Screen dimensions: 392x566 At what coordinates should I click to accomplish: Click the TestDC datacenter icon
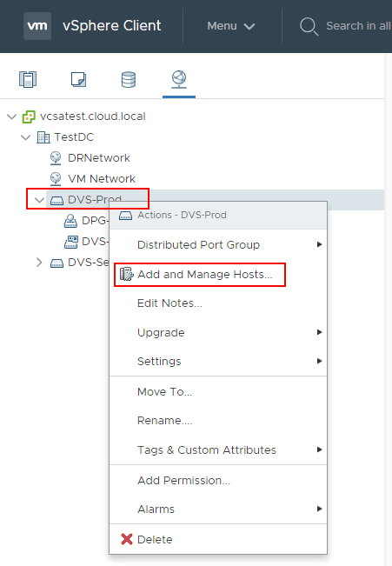[43, 137]
